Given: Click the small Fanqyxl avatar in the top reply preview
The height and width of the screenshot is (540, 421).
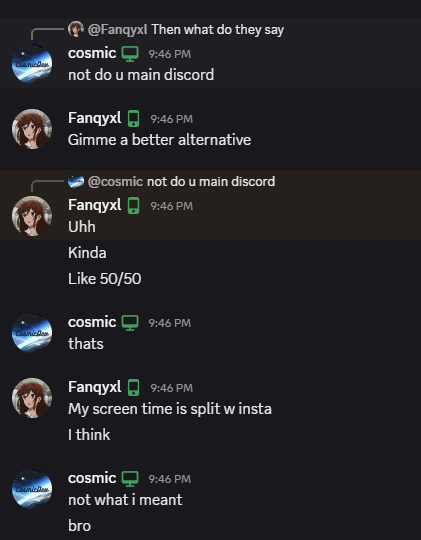Looking at the screenshot, I should (x=76, y=29).
